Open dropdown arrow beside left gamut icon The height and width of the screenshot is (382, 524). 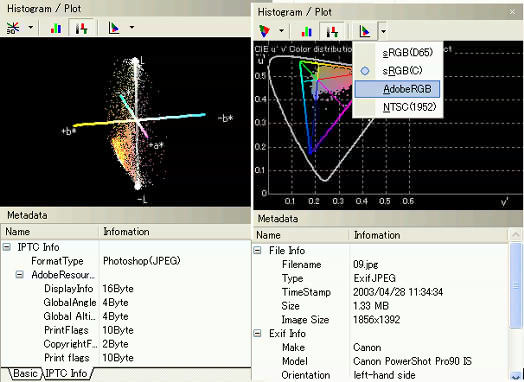click(x=132, y=27)
